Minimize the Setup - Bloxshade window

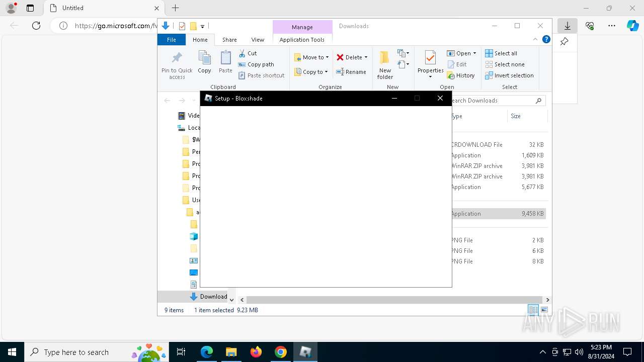pyautogui.click(x=394, y=98)
